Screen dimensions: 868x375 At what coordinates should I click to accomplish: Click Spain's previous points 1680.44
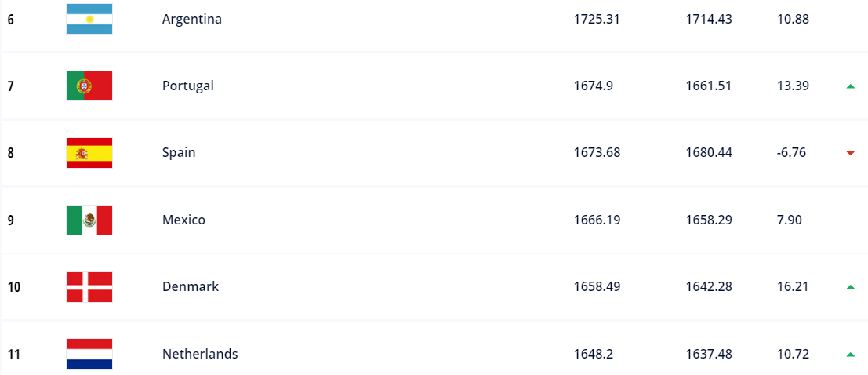(x=708, y=153)
